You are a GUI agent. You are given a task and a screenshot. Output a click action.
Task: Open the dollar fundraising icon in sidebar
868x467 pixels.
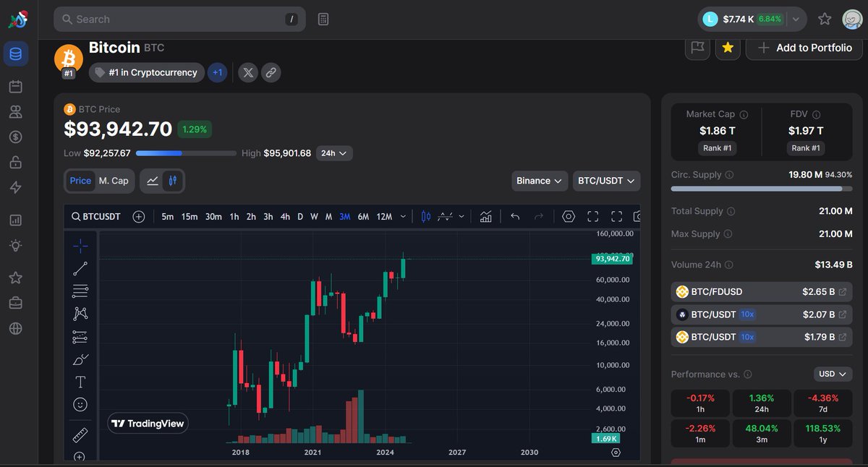(16, 137)
